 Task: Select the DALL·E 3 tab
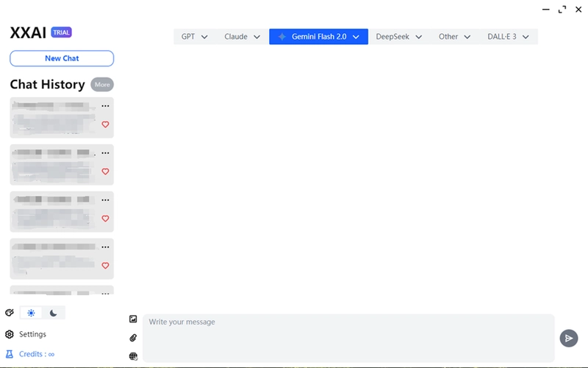(x=508, y=37)
